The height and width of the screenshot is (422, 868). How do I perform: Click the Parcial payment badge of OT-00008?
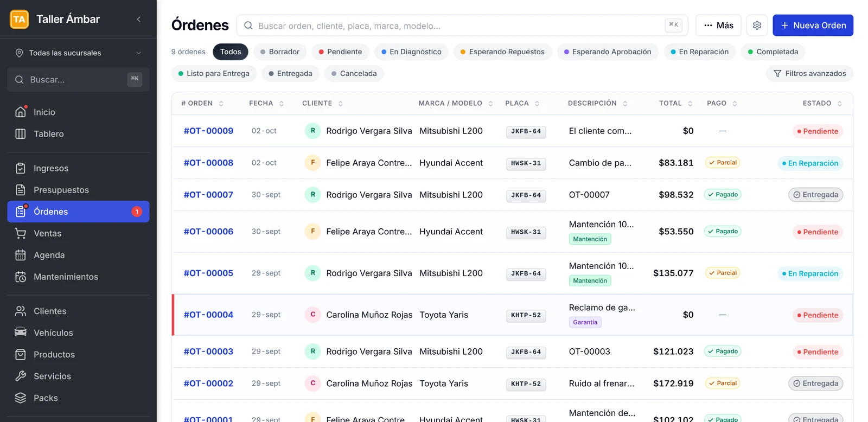[723, 163]
